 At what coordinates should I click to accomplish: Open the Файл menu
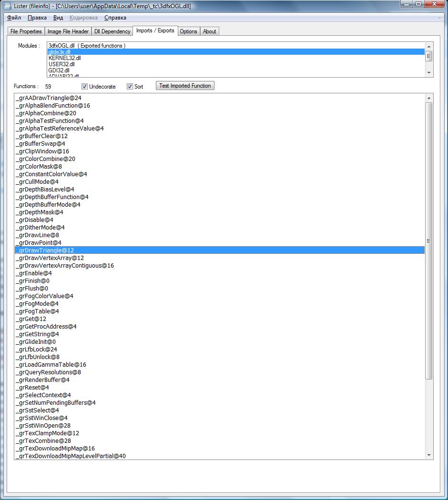pos(14,18)
